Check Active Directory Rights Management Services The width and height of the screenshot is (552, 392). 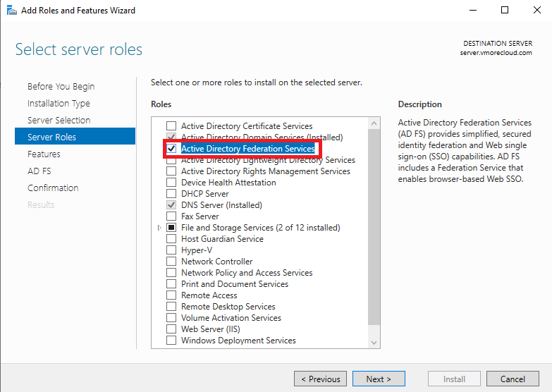(171, 171)
